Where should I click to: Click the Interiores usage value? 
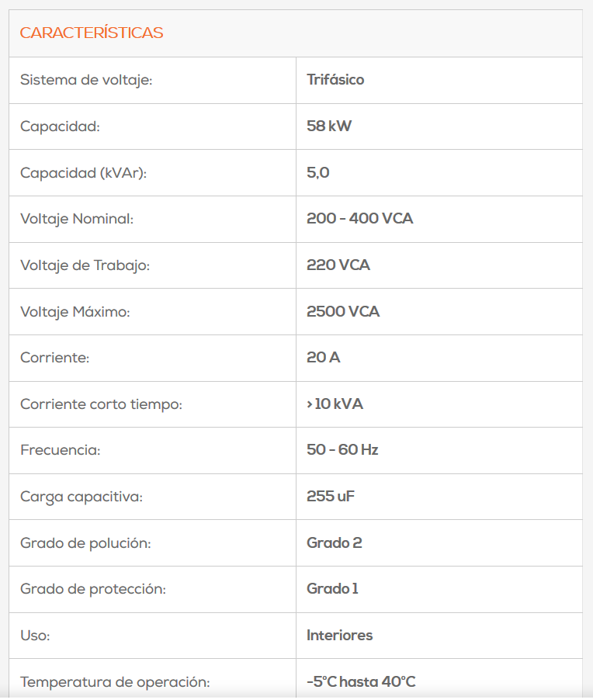tap(339, 635)
